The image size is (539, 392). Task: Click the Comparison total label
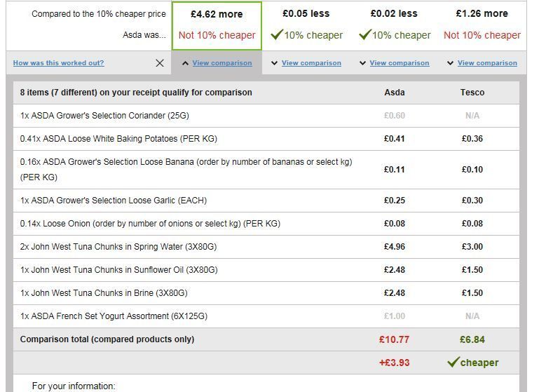[107, 339]
